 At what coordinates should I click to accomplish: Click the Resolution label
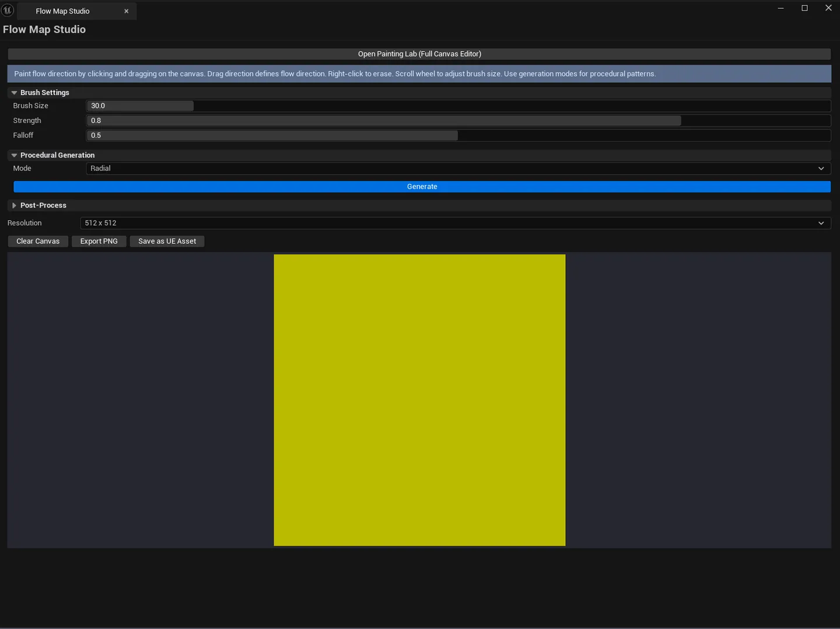[24, 223]
